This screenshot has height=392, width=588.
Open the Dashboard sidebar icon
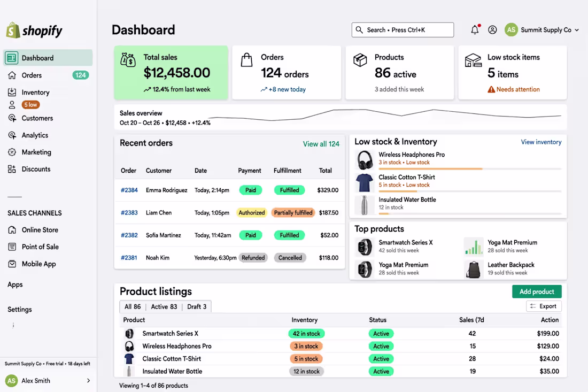coord(12,58)
